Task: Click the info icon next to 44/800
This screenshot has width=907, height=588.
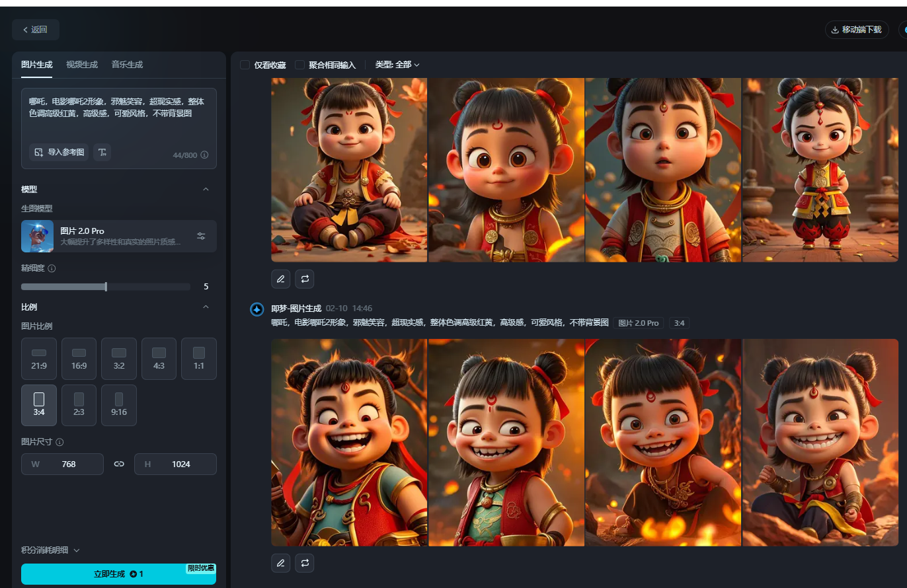Action: [204, 155]
